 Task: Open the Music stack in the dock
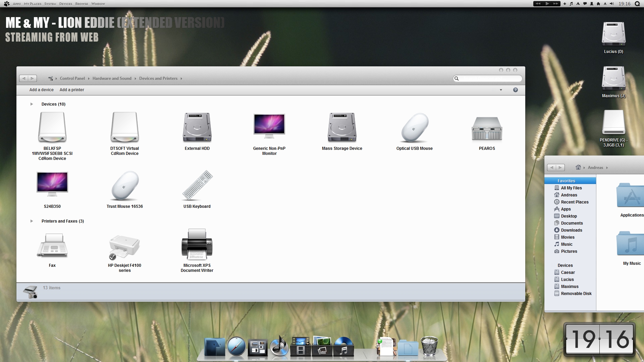click(x=343, y=347)
